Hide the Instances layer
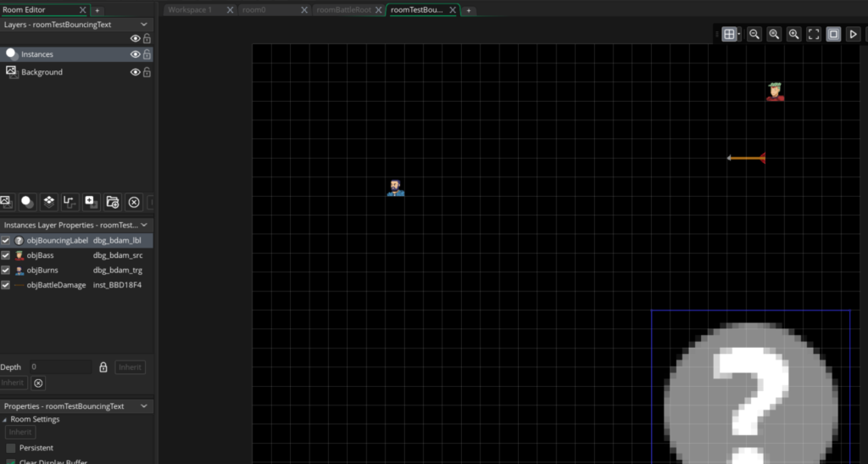Screen dimensions: 868x464 click(135, 54)
